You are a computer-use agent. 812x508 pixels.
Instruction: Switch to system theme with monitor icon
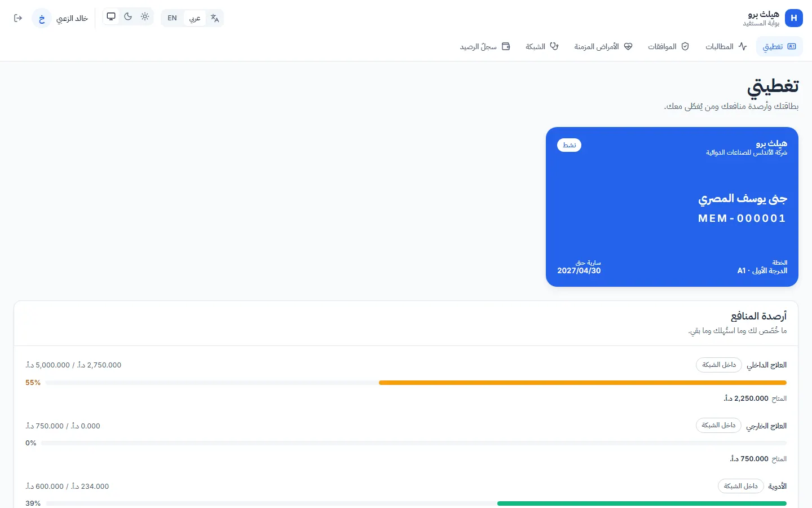point(111,16)
